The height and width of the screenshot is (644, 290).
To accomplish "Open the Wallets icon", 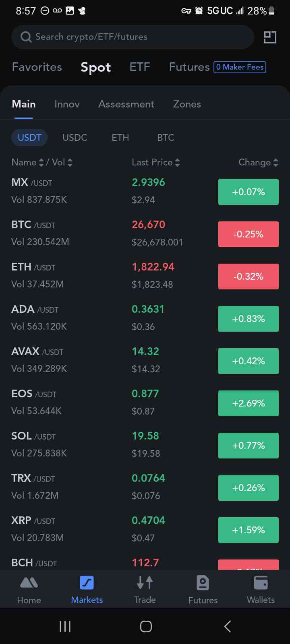I will pos(261,582).
